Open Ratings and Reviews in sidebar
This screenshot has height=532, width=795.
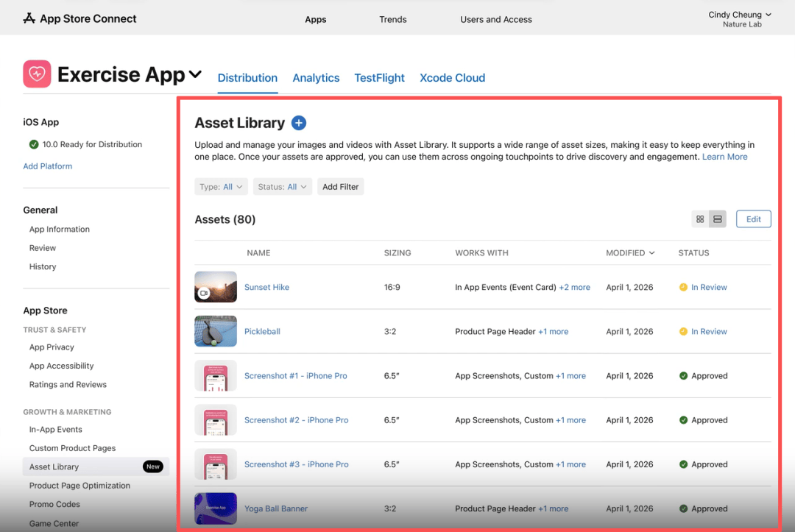[x=68, y=385]
